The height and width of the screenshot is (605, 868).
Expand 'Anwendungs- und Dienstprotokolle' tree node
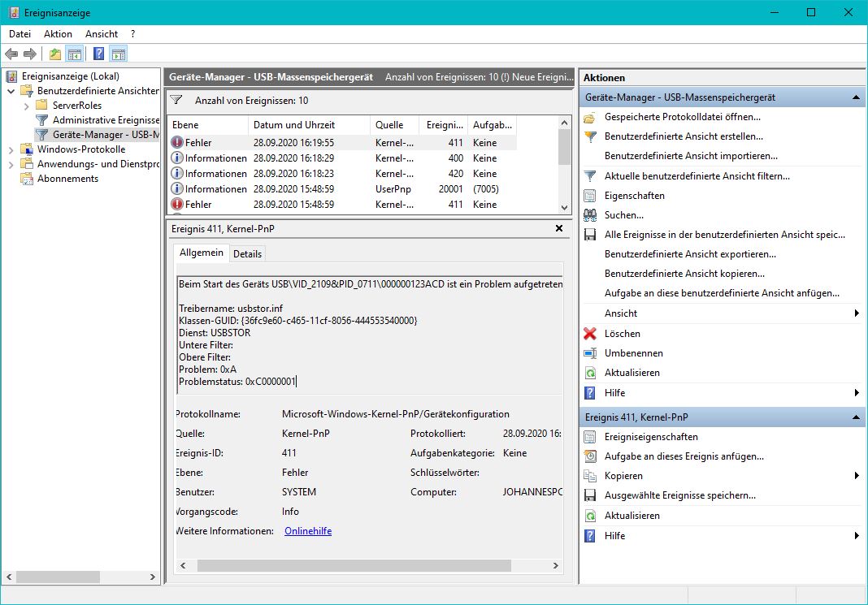pyautogui.click(x=11, y=164)
